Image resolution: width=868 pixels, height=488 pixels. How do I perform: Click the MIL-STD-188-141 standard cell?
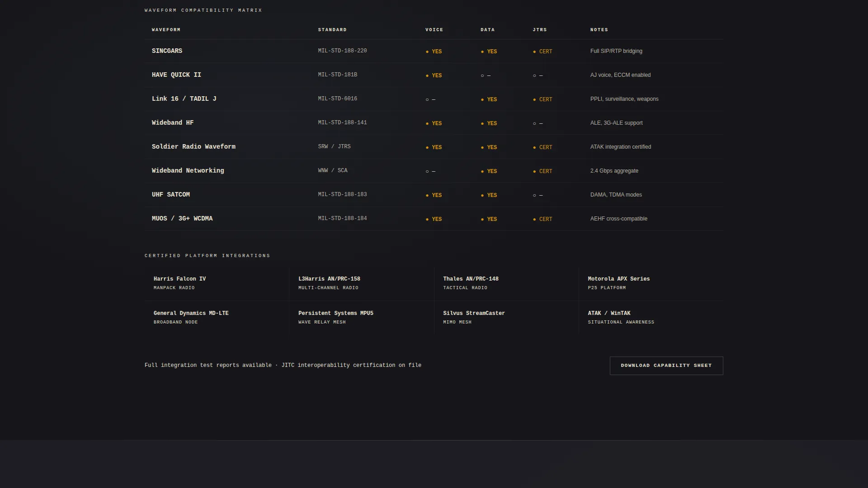coord(342,123)
